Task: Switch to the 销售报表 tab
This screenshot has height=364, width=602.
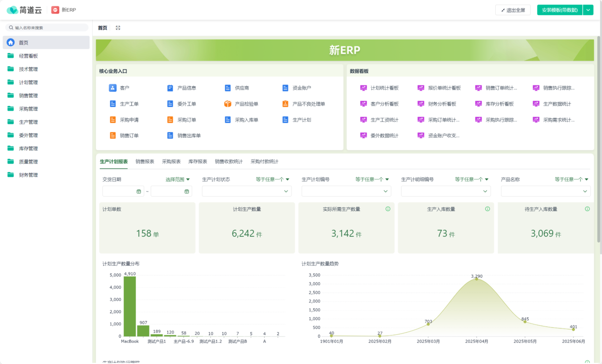Action: point(145,161)
